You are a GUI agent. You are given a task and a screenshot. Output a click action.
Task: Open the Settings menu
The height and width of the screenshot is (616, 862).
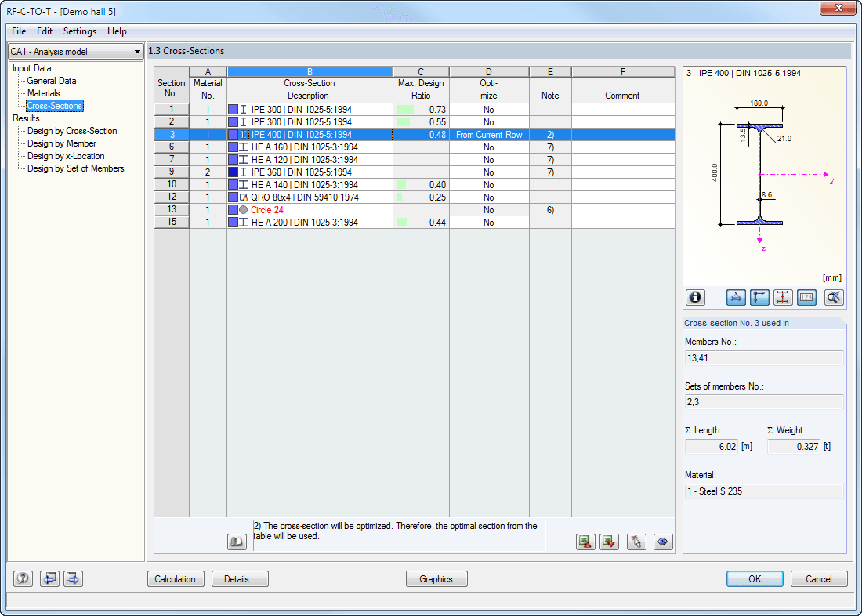pos(80,31)
